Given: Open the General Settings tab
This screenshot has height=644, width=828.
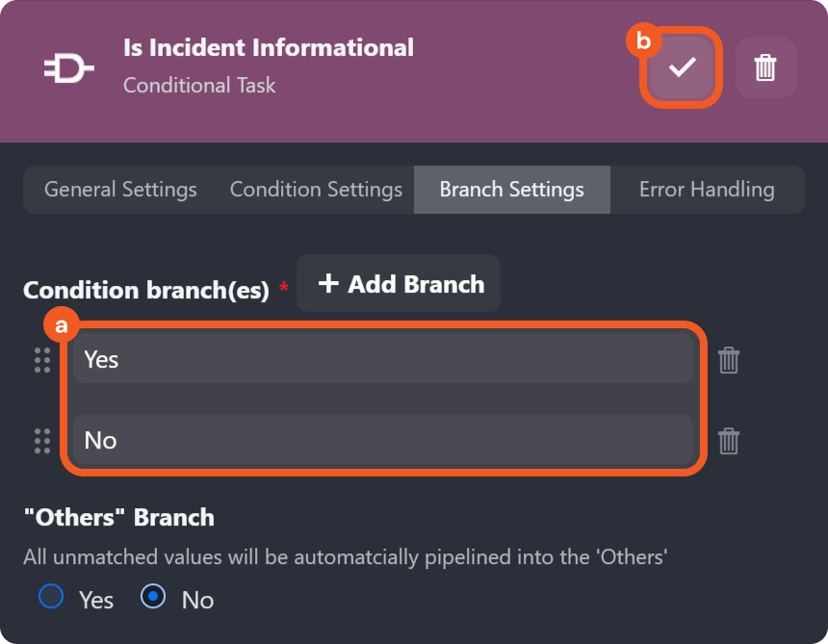Looking at the screenshot, I should [120, 190].
